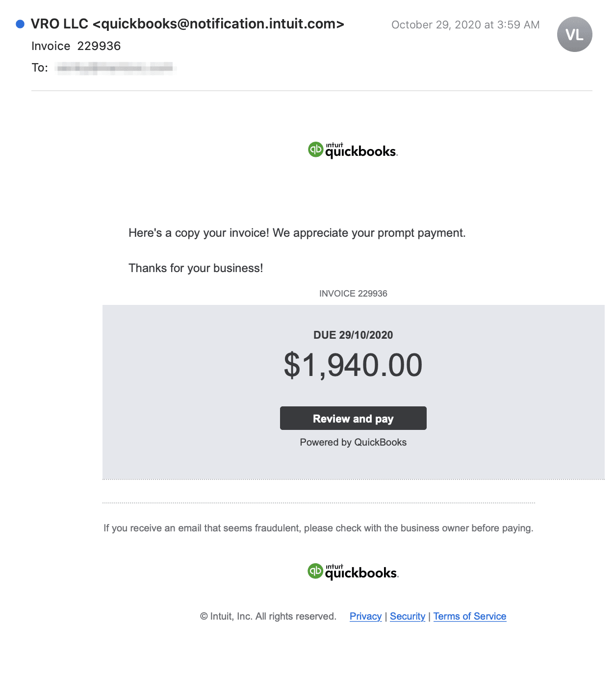615x700 pixels.
Task: Click the top QuickBooks logo
Action: pos(353,150)
